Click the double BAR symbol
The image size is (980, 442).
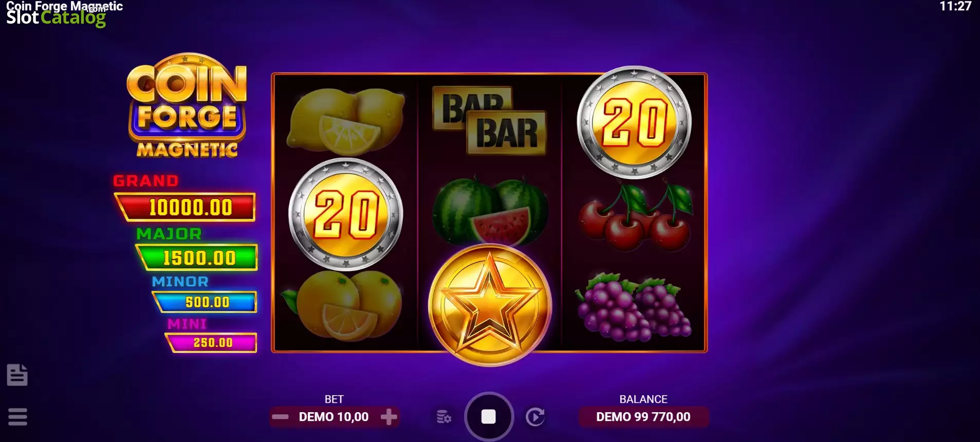pyautogui.click(x=489, y=120)
